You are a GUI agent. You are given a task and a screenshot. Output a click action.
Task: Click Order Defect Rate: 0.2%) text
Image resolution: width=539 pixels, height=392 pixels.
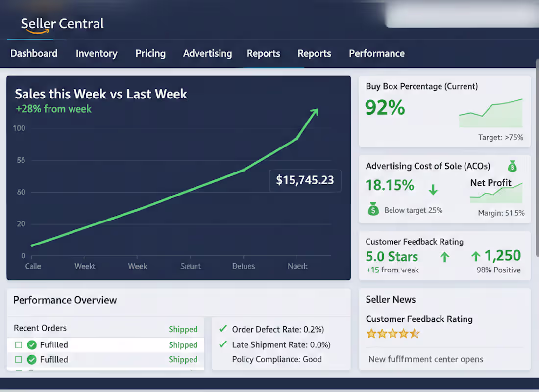coord(278,330)
